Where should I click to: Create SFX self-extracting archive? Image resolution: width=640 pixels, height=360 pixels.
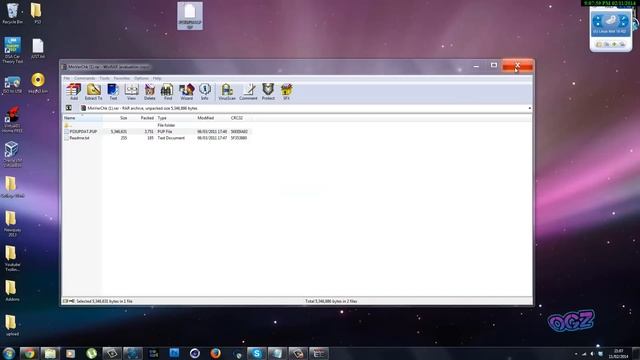coord(287,91)
